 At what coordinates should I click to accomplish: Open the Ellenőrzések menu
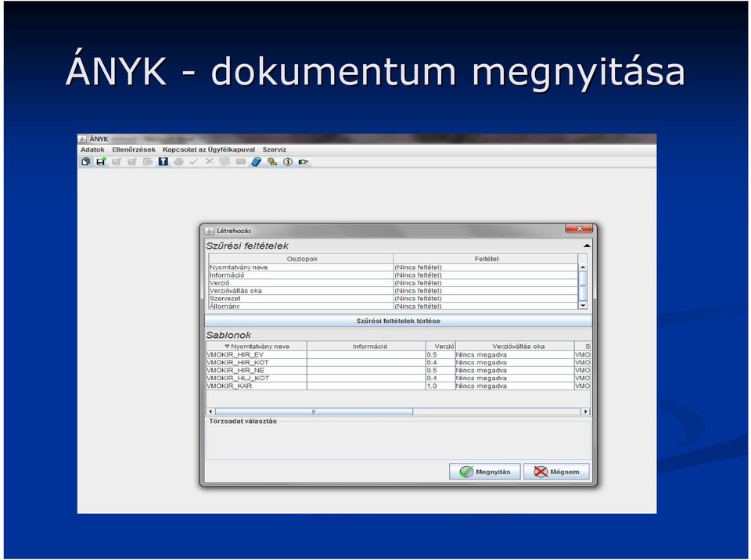(x=134, y=149)
